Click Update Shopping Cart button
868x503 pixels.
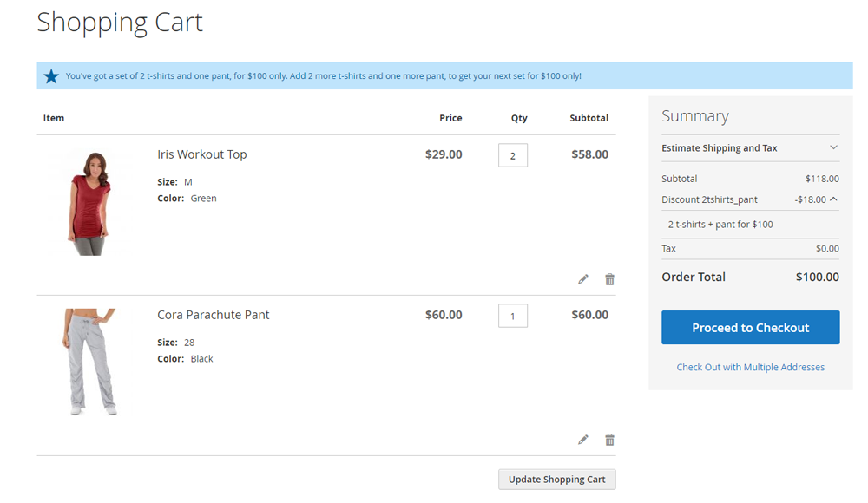tap(557, 480)
